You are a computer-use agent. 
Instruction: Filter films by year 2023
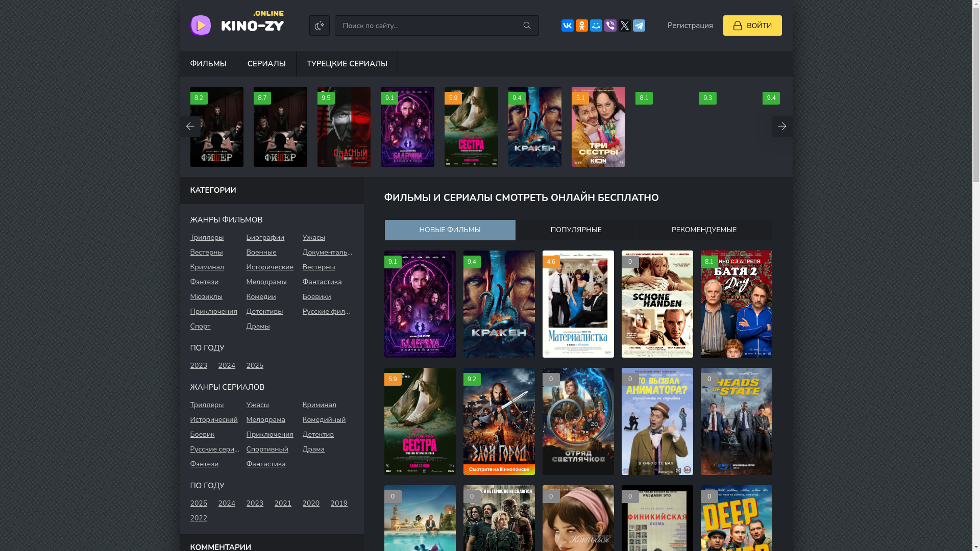pos(199,366)
